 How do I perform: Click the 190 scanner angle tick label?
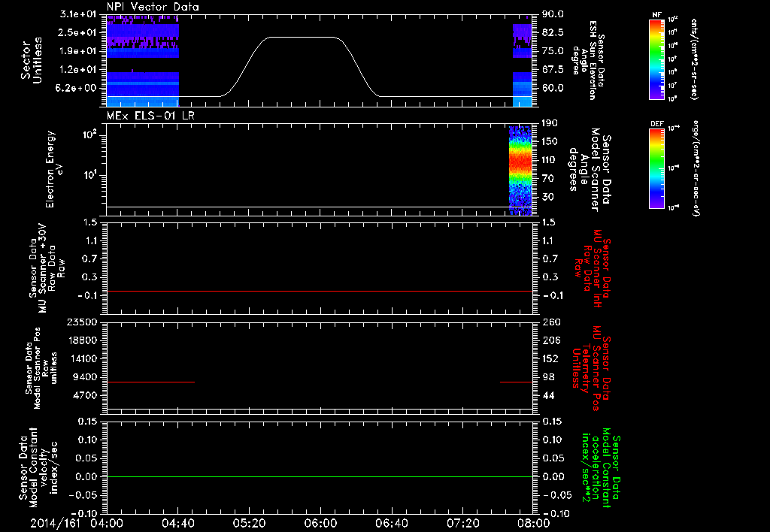tap(550, 123)
